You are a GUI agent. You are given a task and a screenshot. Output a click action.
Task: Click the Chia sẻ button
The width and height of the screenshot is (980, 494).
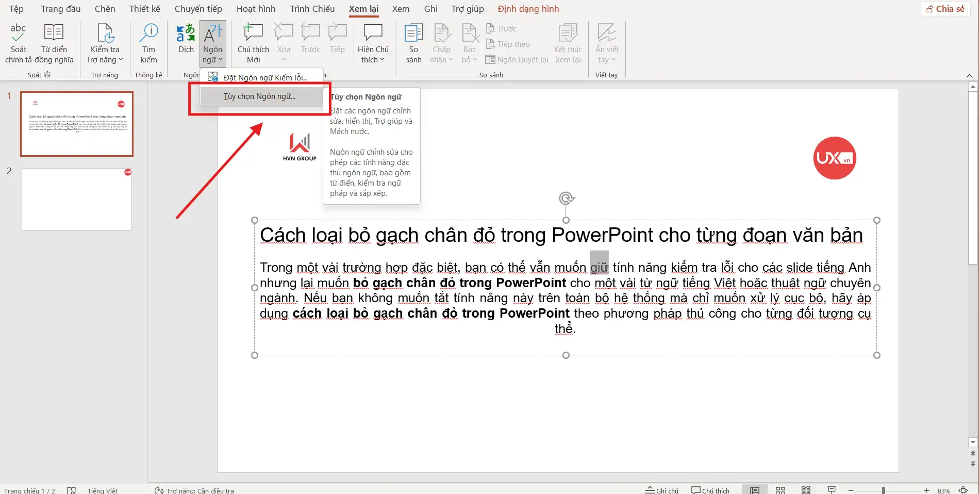pyautogui.click(x=945, y=8)
